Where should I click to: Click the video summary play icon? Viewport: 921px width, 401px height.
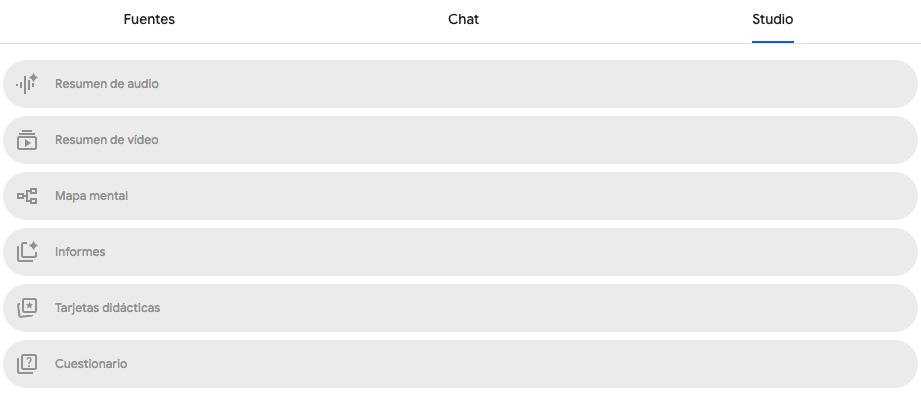[27, 140]
